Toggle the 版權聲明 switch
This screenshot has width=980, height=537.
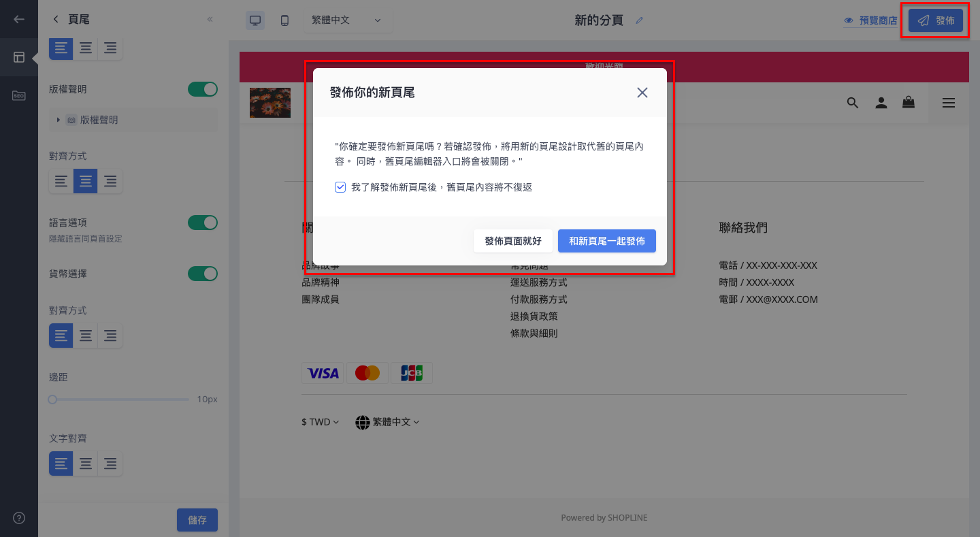(203, 89)
